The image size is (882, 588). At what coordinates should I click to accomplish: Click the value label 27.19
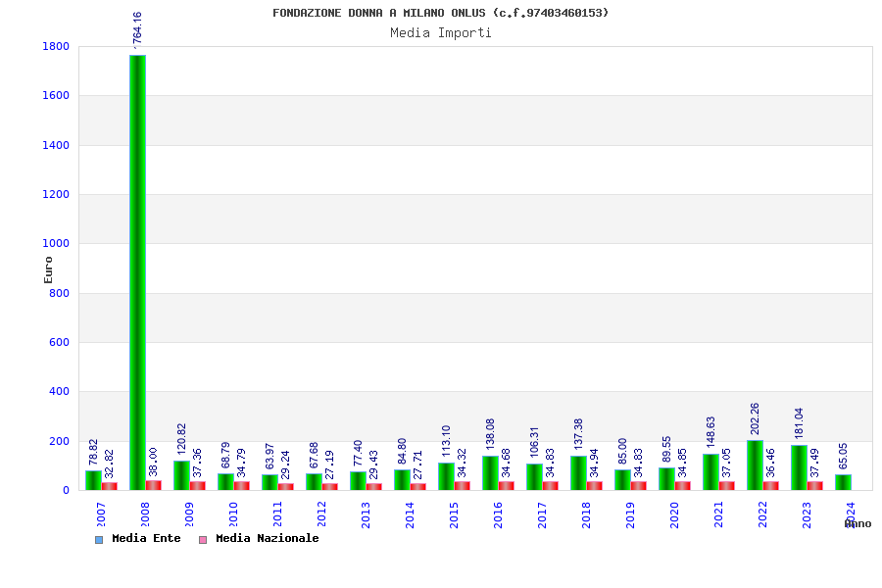click(329, 465)
